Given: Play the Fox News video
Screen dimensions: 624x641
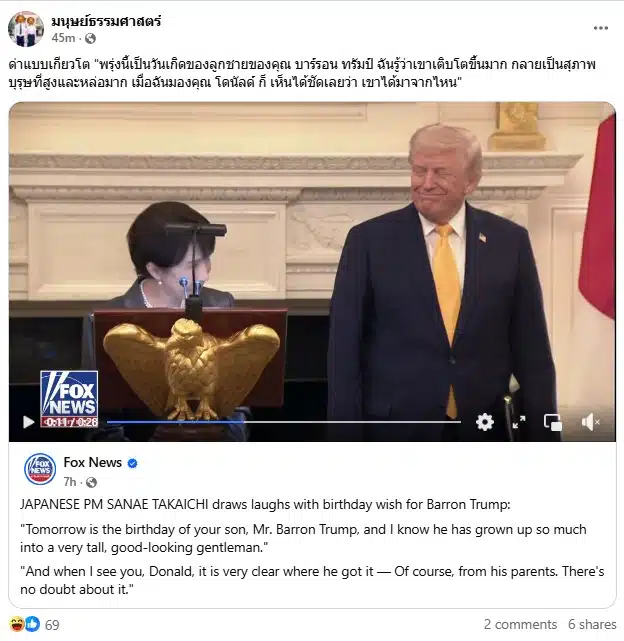Looking at the screenshot, I should point(28,422).
